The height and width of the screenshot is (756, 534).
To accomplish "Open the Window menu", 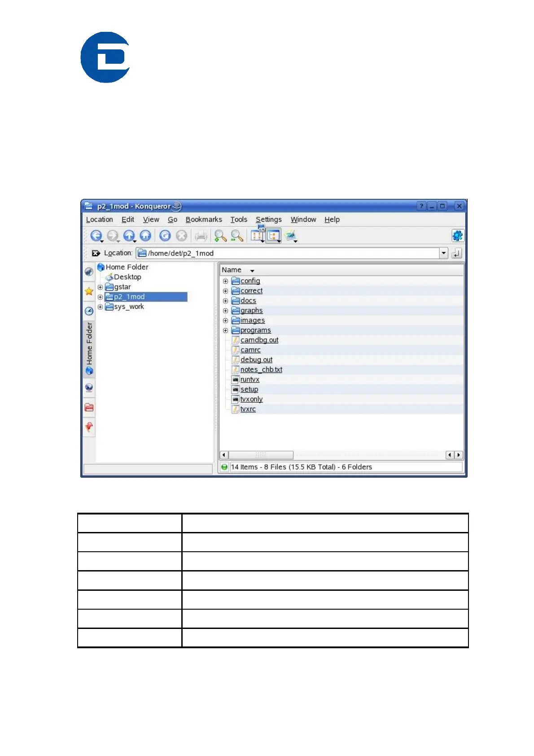I will tap(303, 220).
